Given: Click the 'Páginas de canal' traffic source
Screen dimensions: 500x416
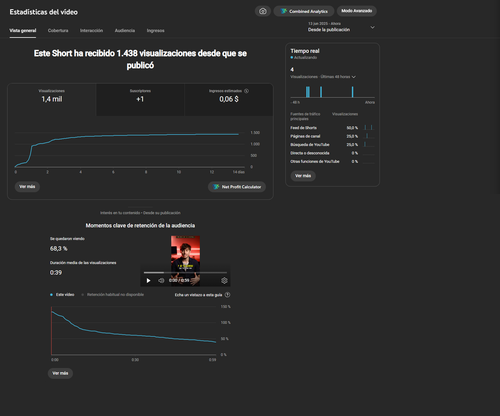Looking at the screenshot, I should click(x=332, y=136).
